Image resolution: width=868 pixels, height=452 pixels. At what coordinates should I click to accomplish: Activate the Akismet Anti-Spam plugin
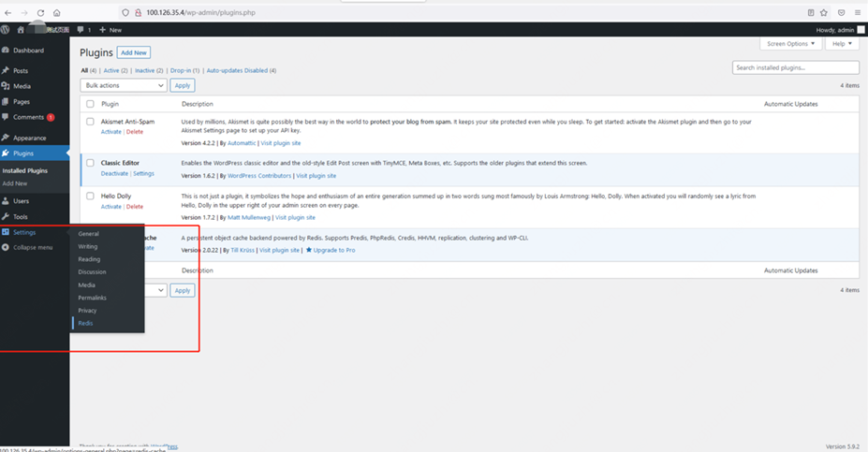point(110,132)
